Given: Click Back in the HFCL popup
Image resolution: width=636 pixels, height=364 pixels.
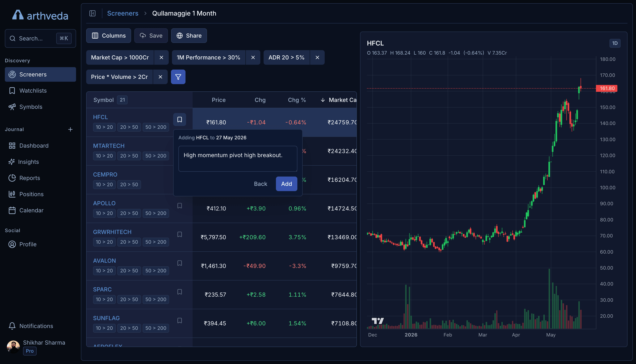Looking at the screenshot, I should pos(261,184).
